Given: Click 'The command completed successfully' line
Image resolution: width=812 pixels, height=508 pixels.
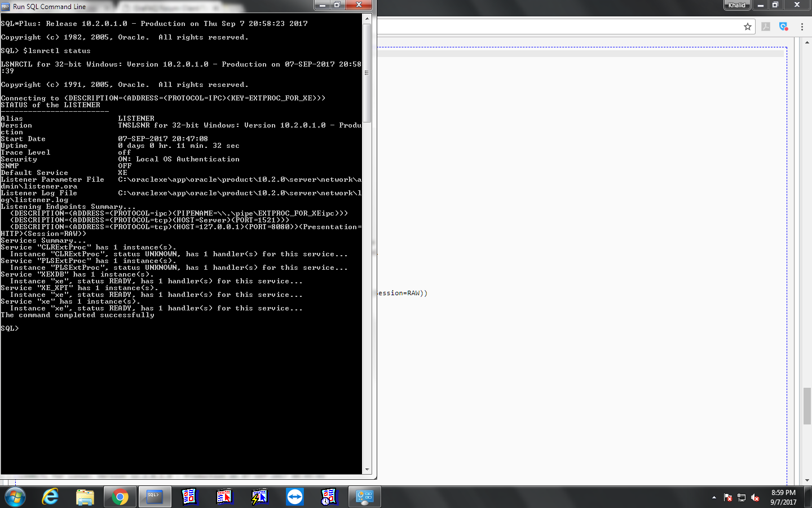Looking at the screenshot, I should pyautogui.click(x=77, y=315).
